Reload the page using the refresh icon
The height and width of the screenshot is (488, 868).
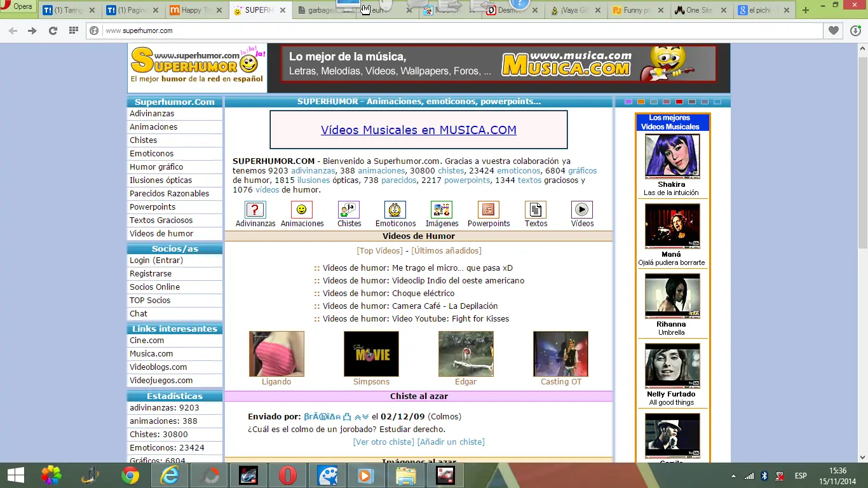[x=53, y=30]
